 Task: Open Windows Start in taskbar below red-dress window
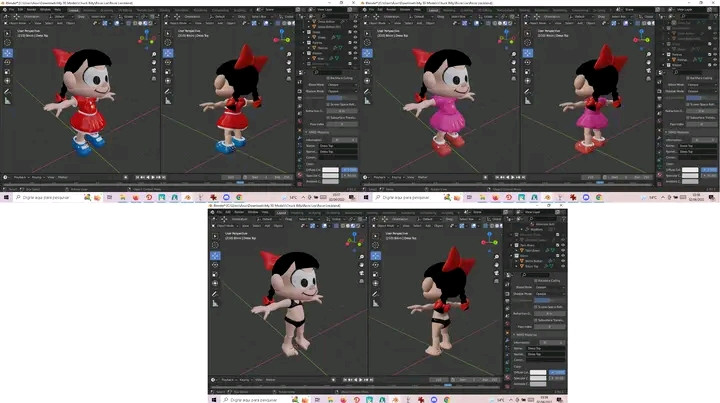click(x=6, y=197)
